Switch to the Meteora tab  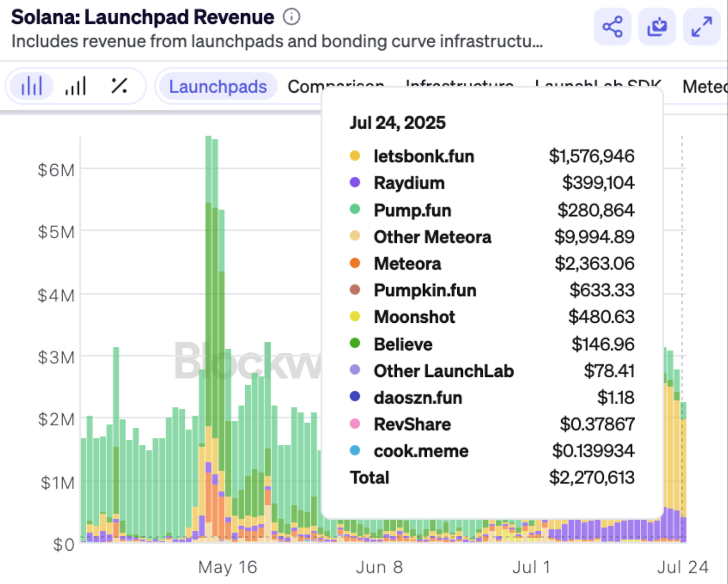pos(705,86)
